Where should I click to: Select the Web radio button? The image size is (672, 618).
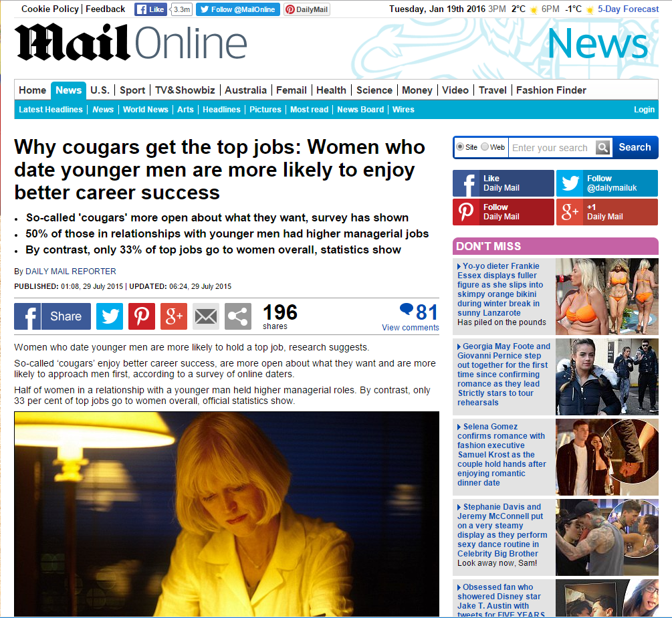(485, 147)
